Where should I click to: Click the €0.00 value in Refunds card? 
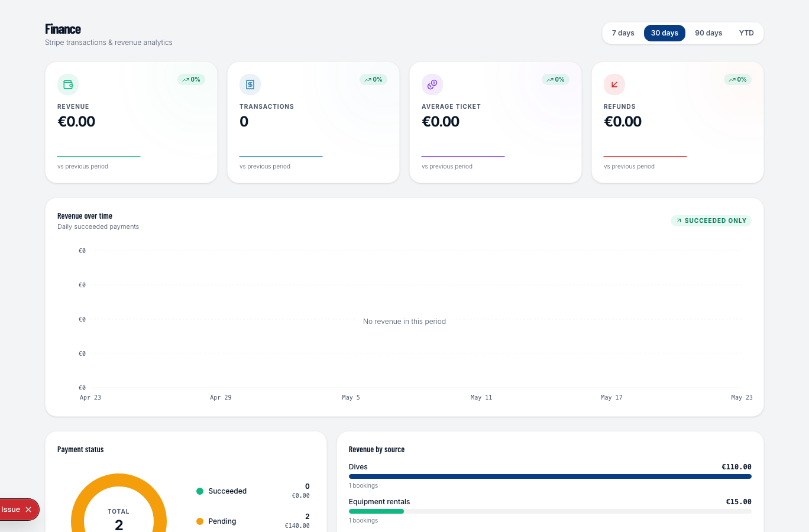623,122
